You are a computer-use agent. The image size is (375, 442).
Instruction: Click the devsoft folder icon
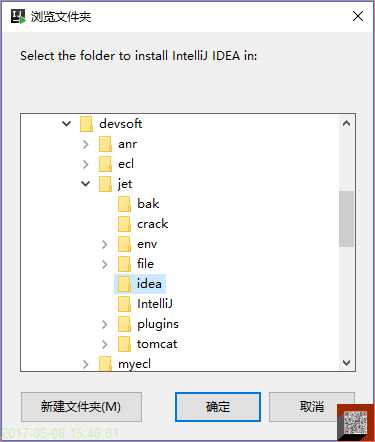coord(86,124)
